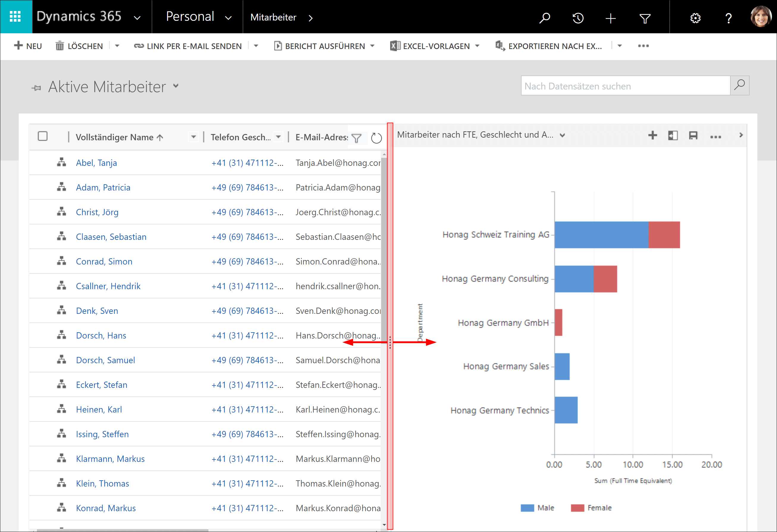Open record Abel, Tanja
This screenshot has width=777, height=532.
pos(96,163)
